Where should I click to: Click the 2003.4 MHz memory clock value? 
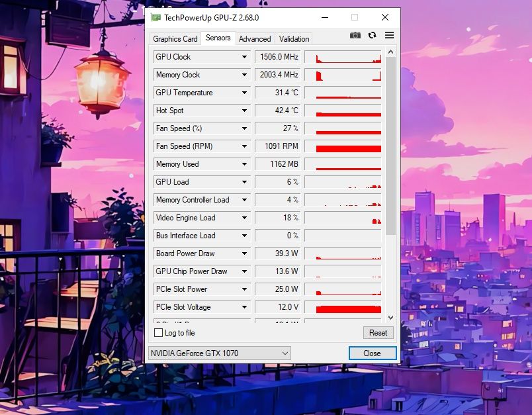(277, 75)
